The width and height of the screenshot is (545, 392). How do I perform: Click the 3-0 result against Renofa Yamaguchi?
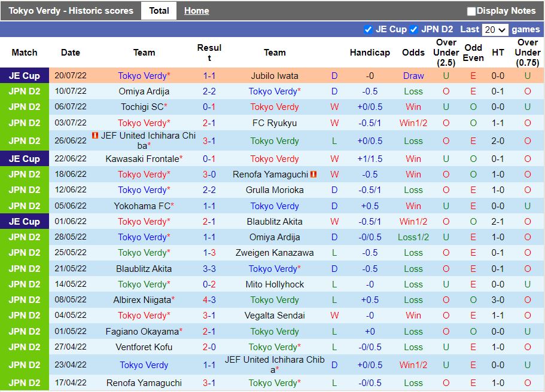[x=209, y=174]
